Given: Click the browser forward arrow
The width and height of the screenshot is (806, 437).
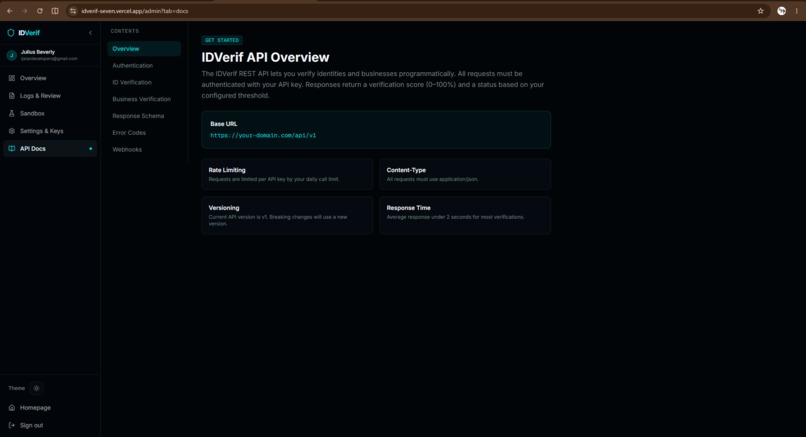Looking at the screenshot, I should point(25,11).
